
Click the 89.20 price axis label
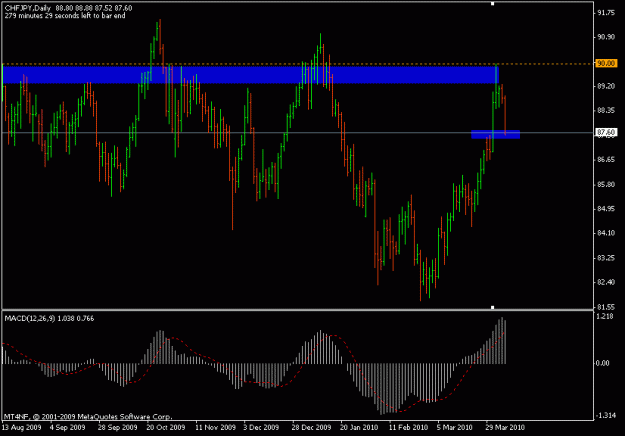[606, 86]
